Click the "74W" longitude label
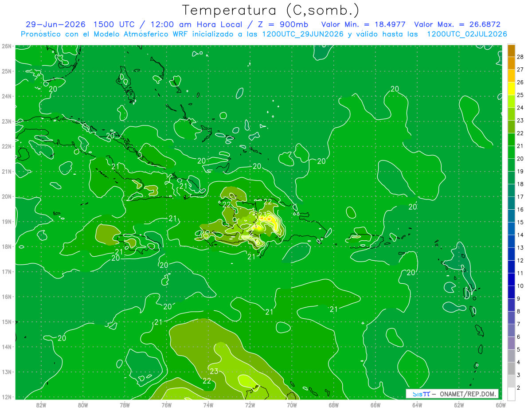This screenshot has height=411, width=532. point(208,405)
